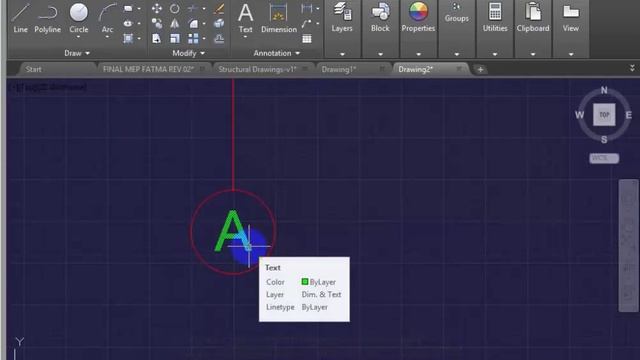Select the Ellipse tool in Draw panel
The height and width of the screenshot is (360, 640).
pyautogui.click(x=128, y=24)
